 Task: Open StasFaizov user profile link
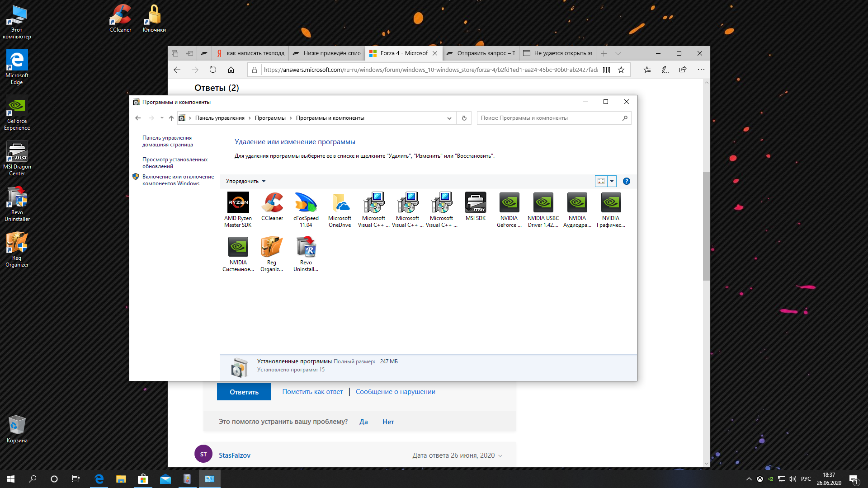pyautogui.click(x=234, y=455)
